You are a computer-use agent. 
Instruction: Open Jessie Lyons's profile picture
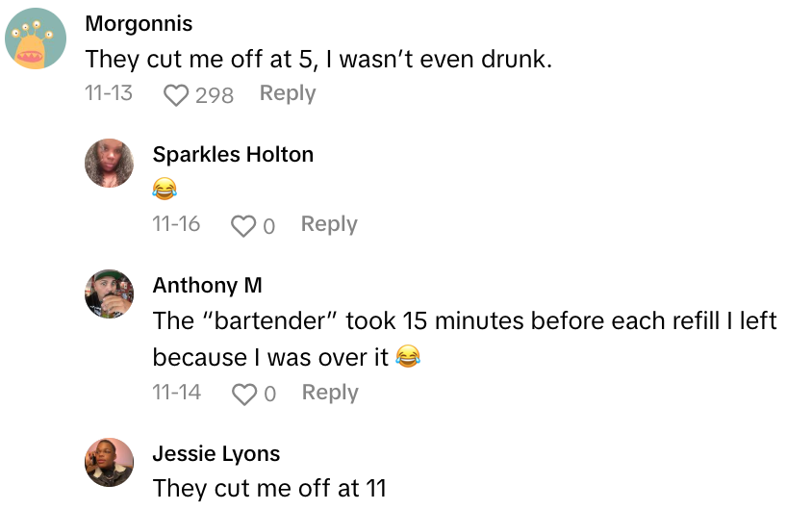(109, 462)
